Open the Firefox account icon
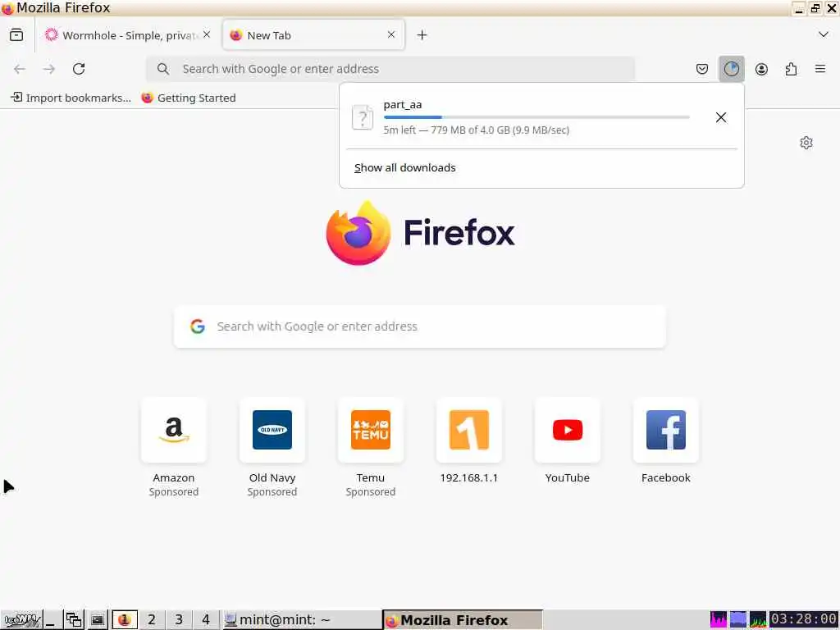This screenshot has width=840, height=630. point(761,69)
